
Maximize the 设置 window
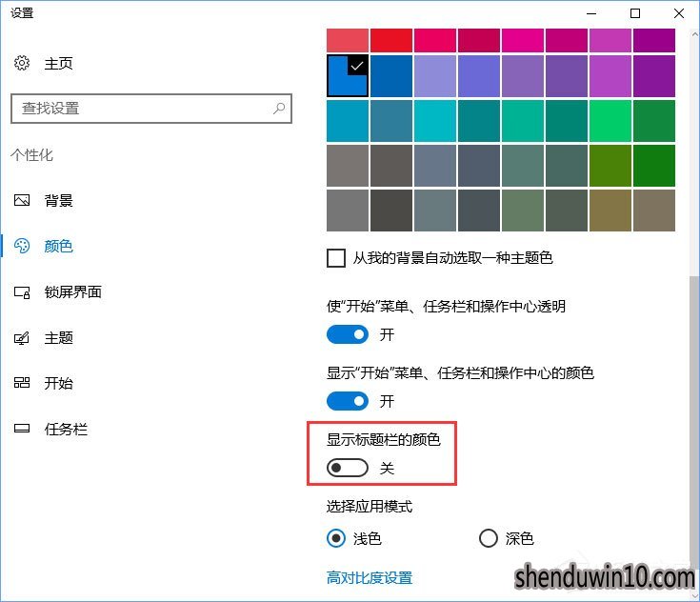tap(635, 13)
